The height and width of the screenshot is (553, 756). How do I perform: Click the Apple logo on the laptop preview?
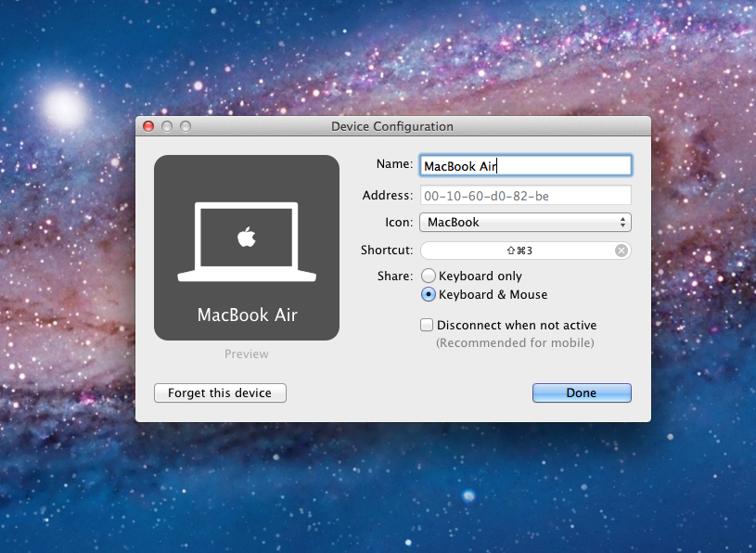(247, 237)
